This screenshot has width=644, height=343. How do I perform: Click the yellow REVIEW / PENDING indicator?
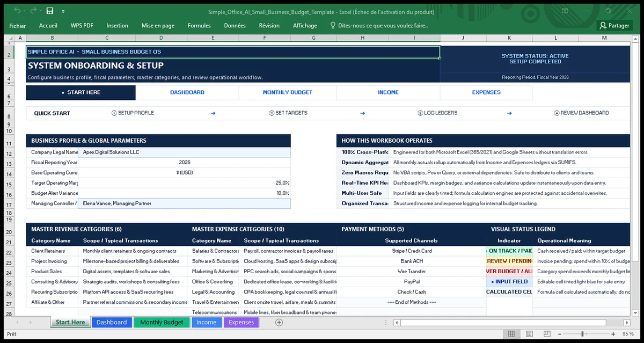tap(509, 261)
